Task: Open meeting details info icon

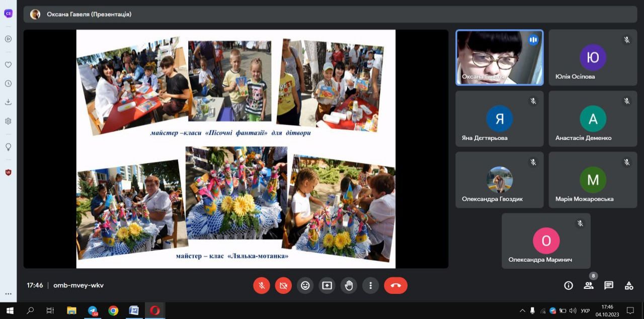Action: 569,285
